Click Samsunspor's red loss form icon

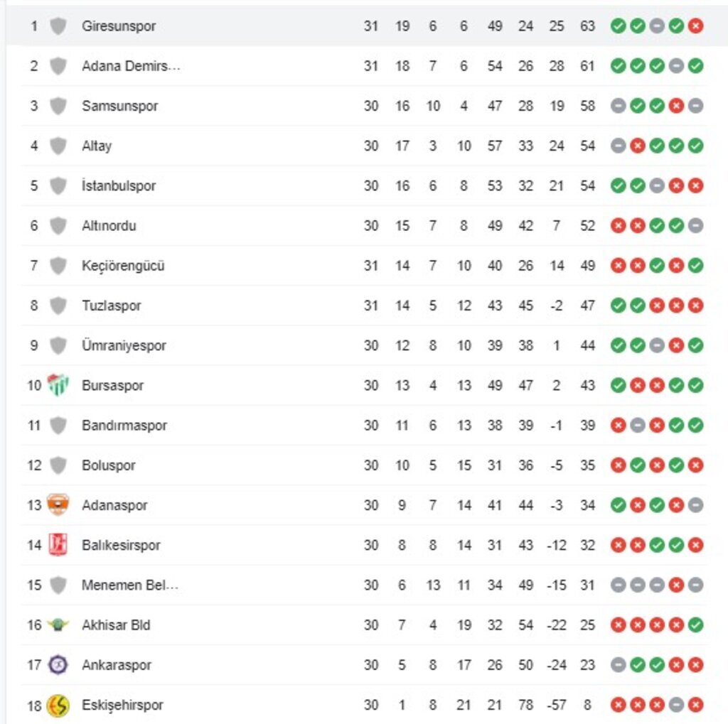677,106
